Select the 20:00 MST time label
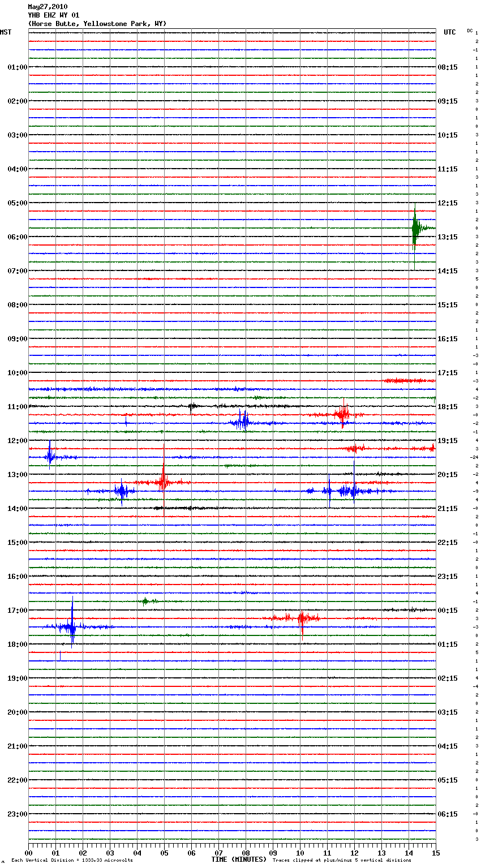Screen dimensions: 481x868 (x=18, y=712)
